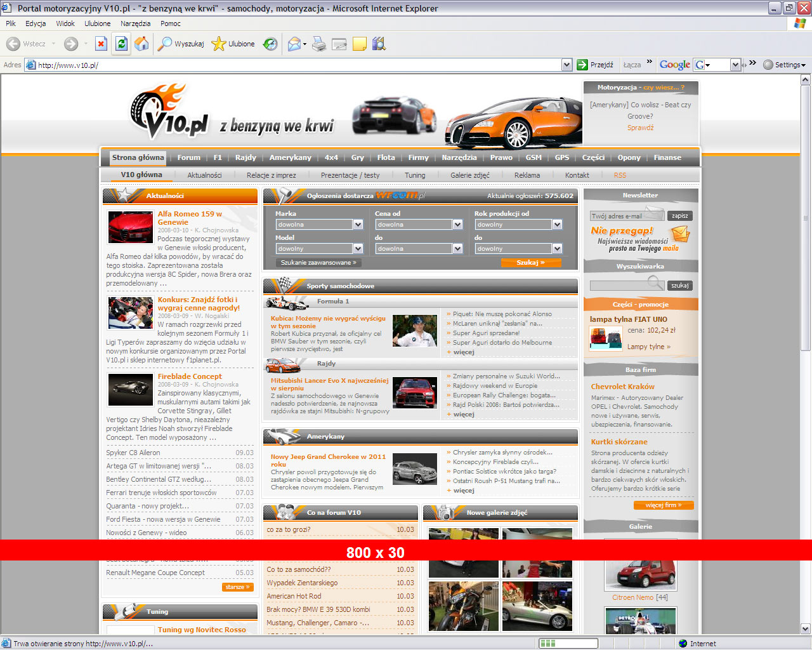This screenshot has height=650, width=812.
Task: Click the starsze button under news list
Action: [238, 587]
